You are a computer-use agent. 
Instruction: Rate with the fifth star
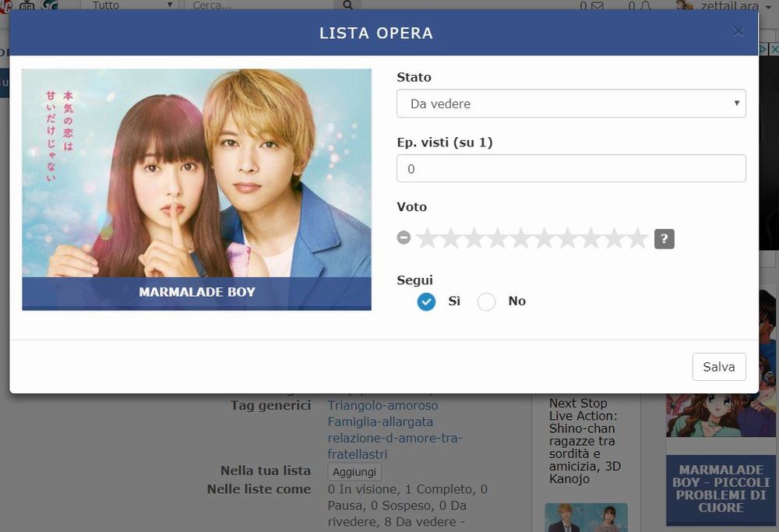[520, 238]
